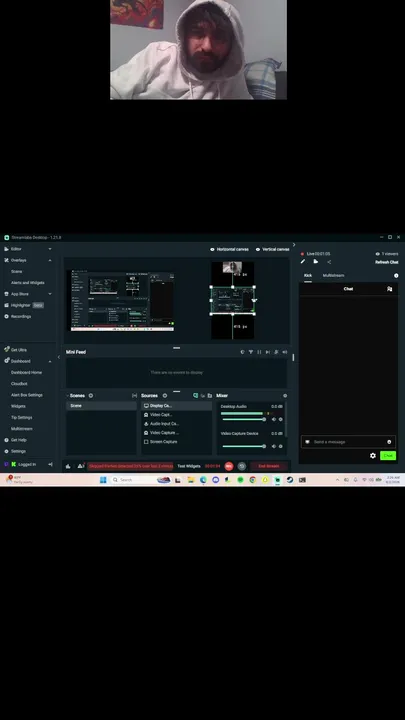Click the scene transitions icon in Scenes header

pos(135,395)
